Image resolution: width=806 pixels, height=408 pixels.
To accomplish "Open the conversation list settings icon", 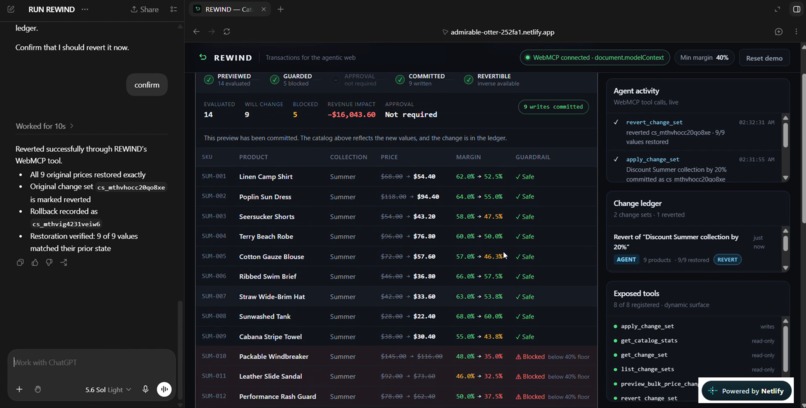I will [174, 9].
